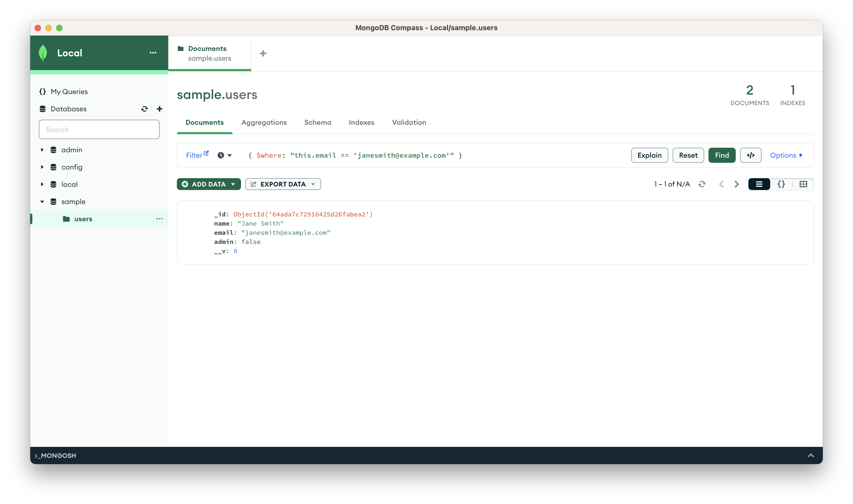This screenshot has height=504, width=853.
Task: Click the Explain query button
Action: [x=650, y=156]
